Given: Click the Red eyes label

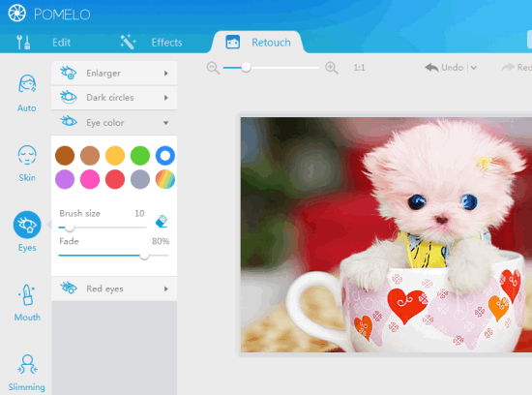Looking at the screenshot, I should 104,289.
